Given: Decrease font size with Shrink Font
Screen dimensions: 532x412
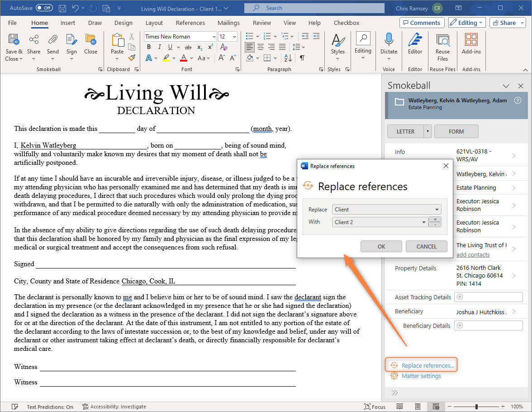Looking at the screenshot, I should coord(233,58).
